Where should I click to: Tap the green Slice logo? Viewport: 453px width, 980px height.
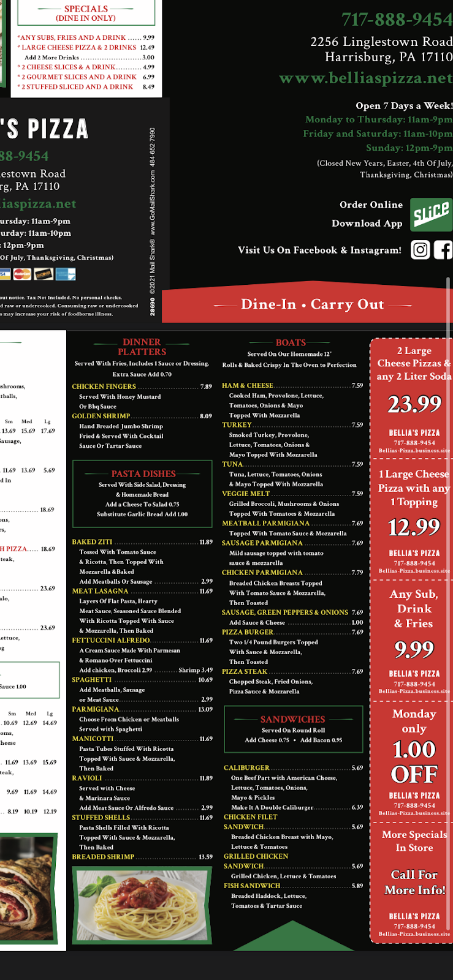431,214
